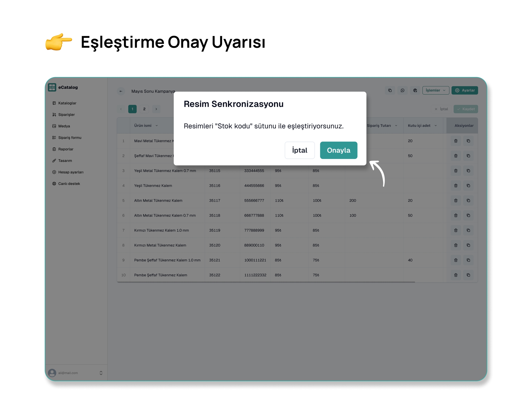Duplicate row 7 using copy icon

pyautogui.click(x=468, y=230)
